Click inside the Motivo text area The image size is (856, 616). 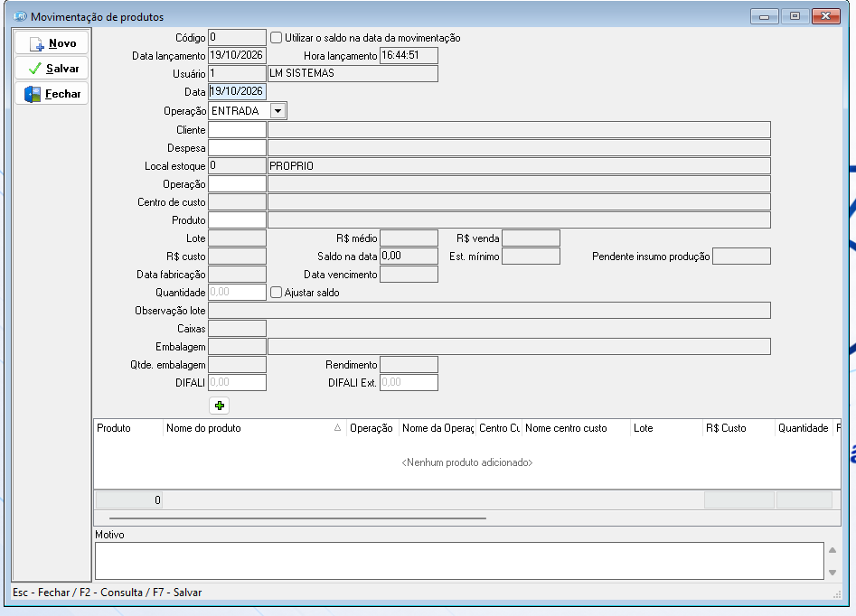[x=459, y=560]
